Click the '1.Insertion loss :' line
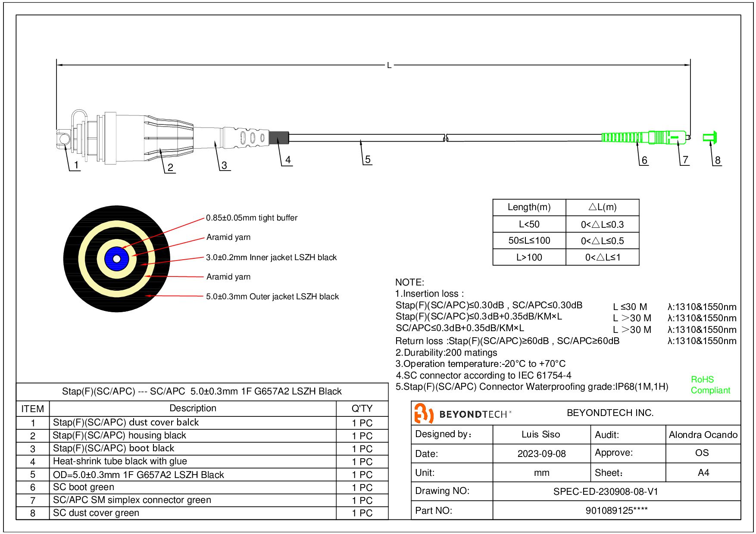The width and height of the screenshot is (756, 534). 430,294
